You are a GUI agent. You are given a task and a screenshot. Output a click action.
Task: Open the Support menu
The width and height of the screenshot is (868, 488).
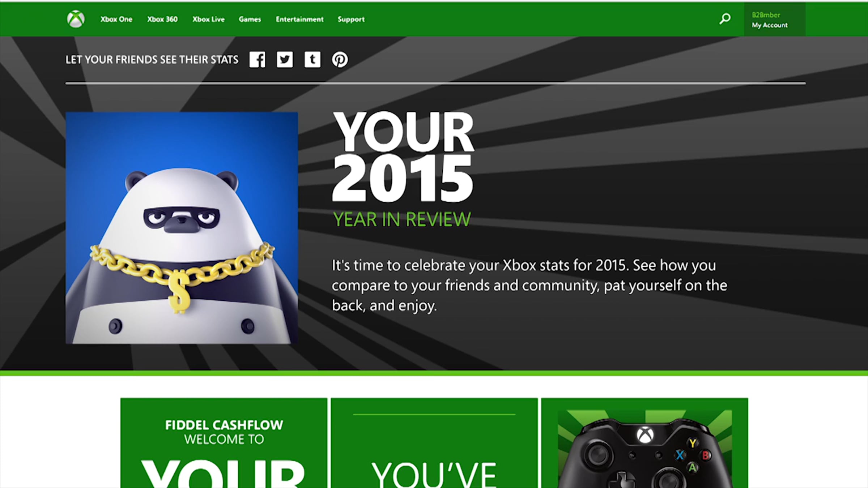[x=351, y=19]
